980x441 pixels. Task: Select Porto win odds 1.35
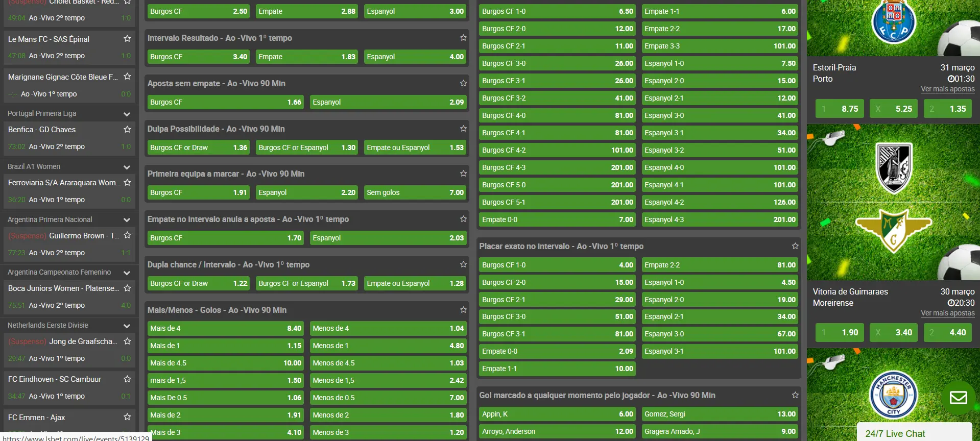pyautogui.click(x=948, y=109)
